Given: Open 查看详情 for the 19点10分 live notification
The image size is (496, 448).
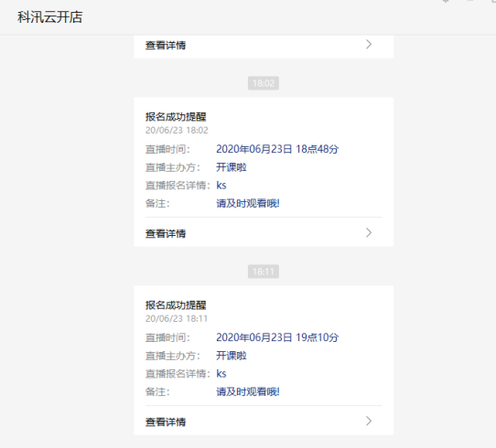Looking at the screenshot, I should (x=166, y=421).
